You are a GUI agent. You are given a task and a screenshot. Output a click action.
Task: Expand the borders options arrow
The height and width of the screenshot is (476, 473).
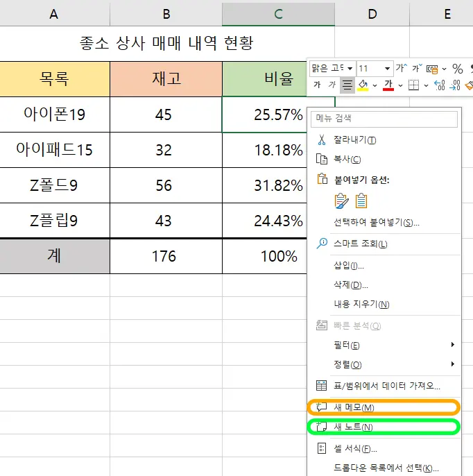426,85
